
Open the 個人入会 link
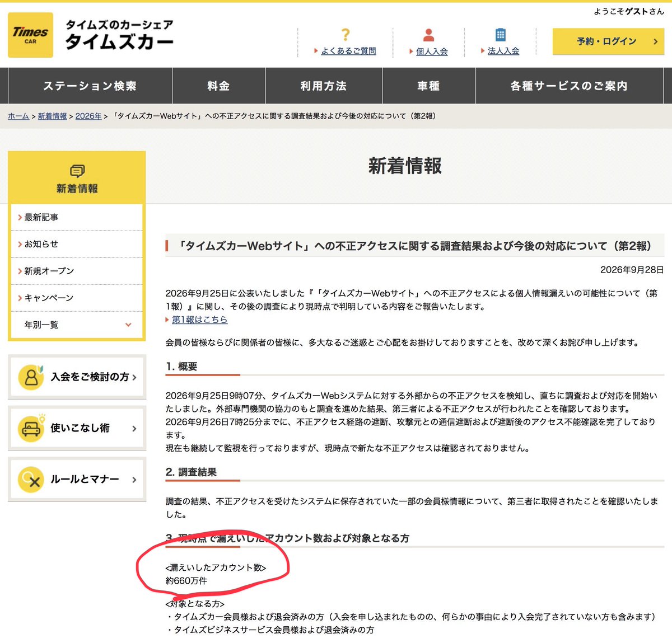432,51
